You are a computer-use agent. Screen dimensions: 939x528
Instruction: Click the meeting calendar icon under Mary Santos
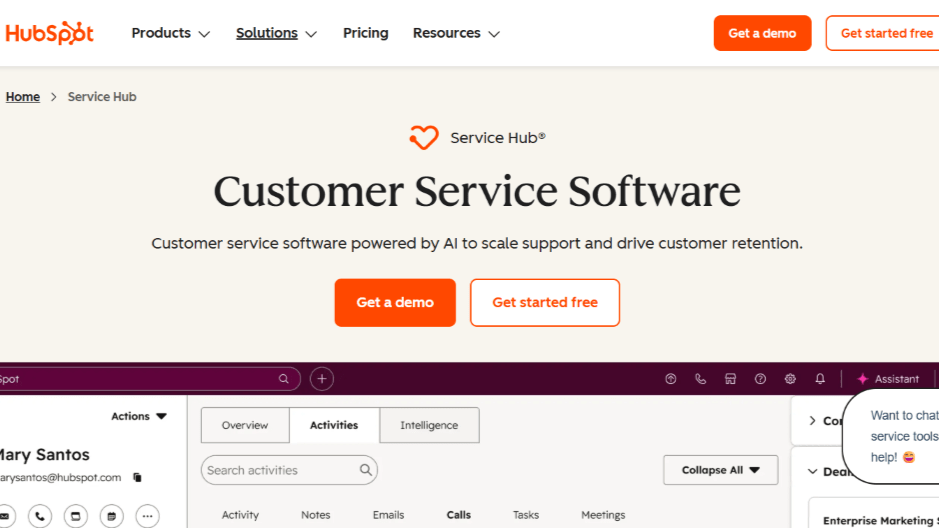coord(111,516)
